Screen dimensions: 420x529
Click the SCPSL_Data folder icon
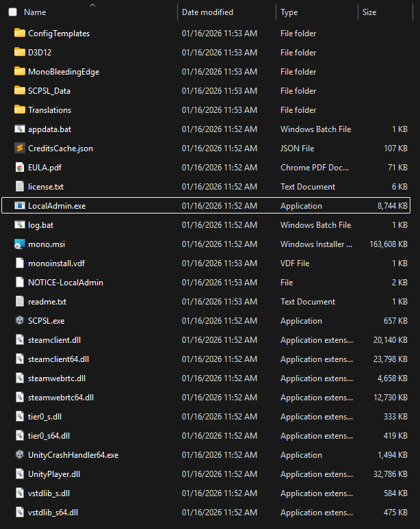pyautogui.click(x=20, y=91)
